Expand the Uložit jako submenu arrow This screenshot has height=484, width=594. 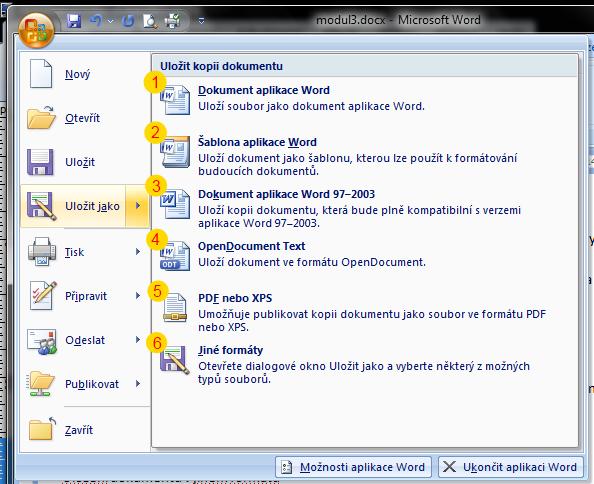tap(138, 206)
